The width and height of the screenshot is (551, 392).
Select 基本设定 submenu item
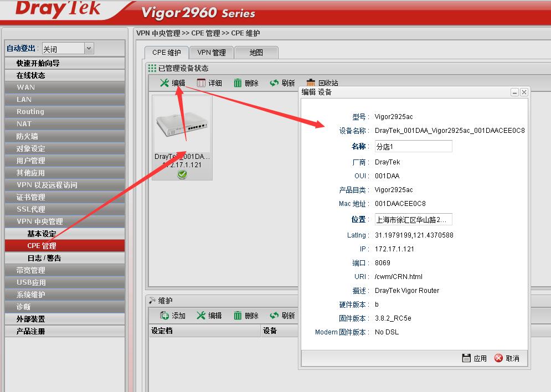click(x=65, y=234)
